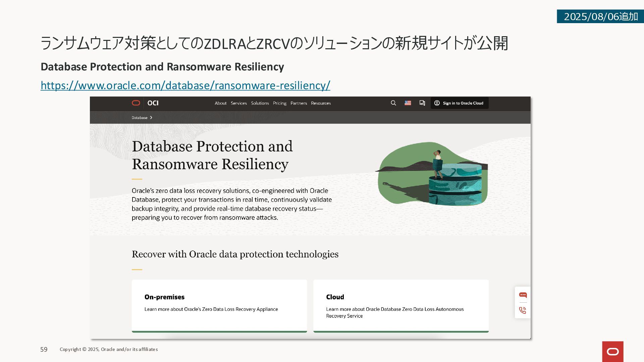Click the Zero Data Loss Recovery Appliance description text

211,309
